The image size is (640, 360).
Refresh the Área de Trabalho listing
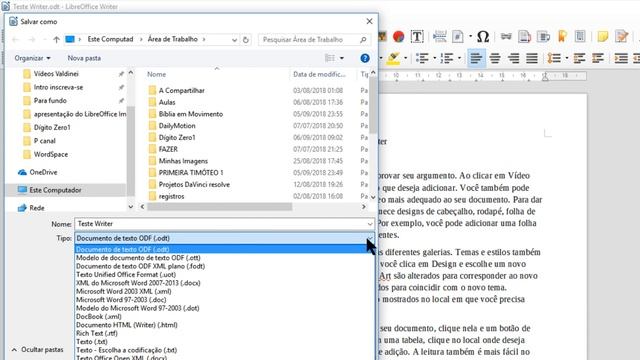coord(245,40)
